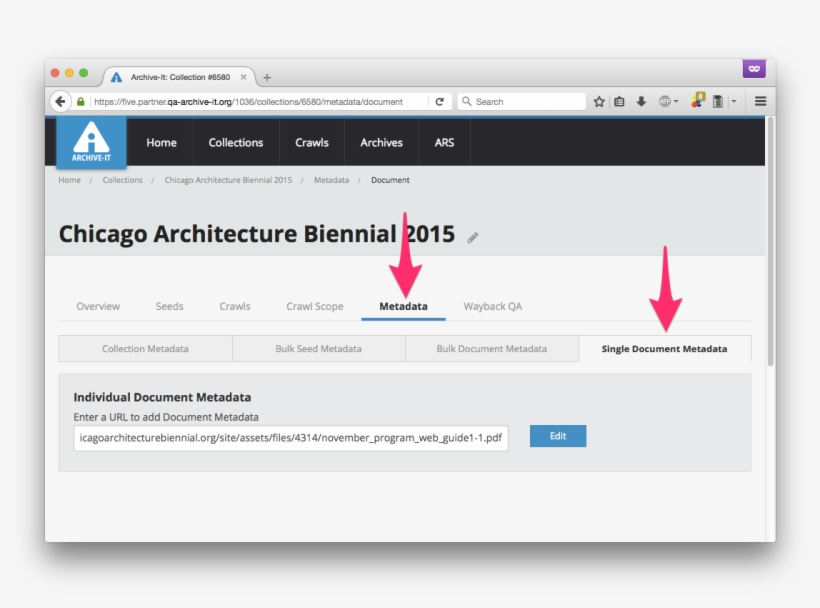
Task: Click the Edit button next to the URL
Action: 557,436
